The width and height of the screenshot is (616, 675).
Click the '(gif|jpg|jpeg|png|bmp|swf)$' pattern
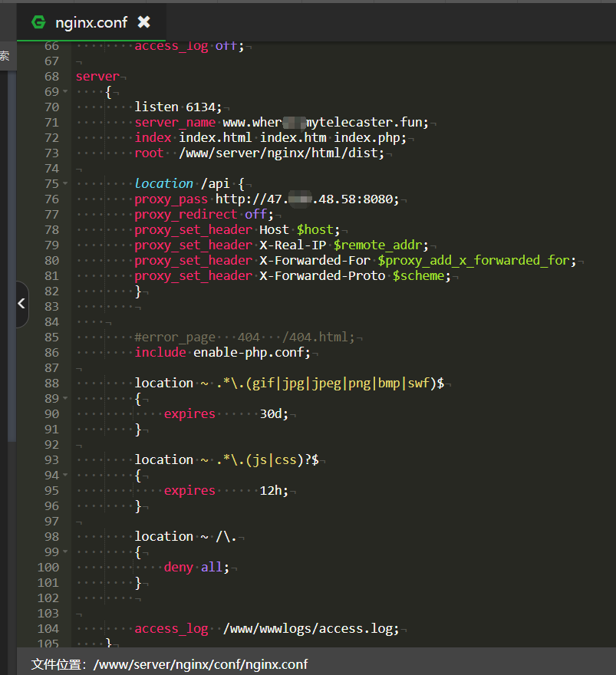pos(344,383)
